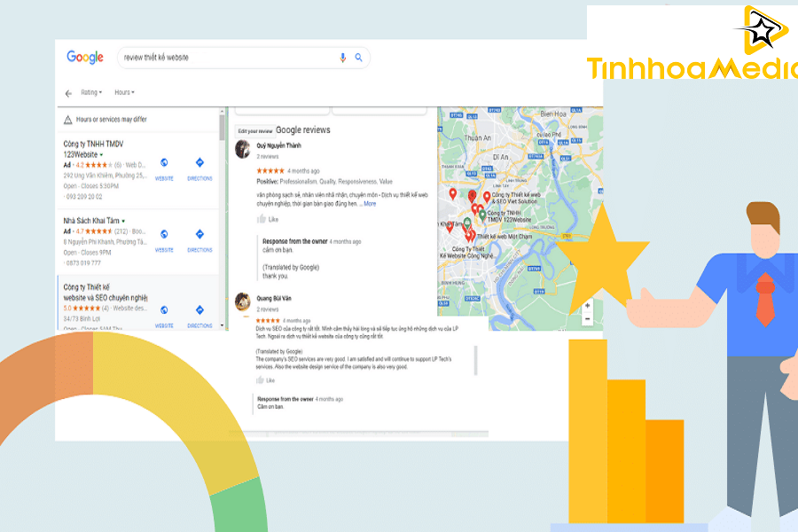Click the search magnifier icon
The height and width of the screenshot is (532, 798).
359,58
